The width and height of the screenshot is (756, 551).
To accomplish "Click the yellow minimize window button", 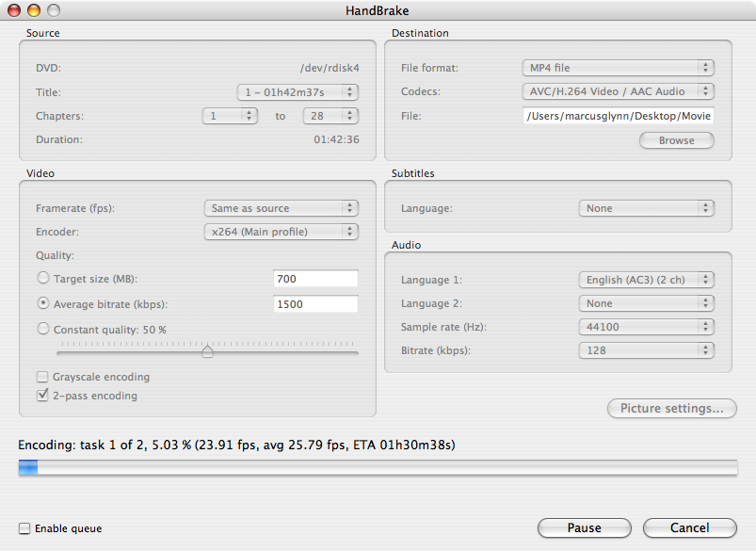I will (x=34, y=10).
